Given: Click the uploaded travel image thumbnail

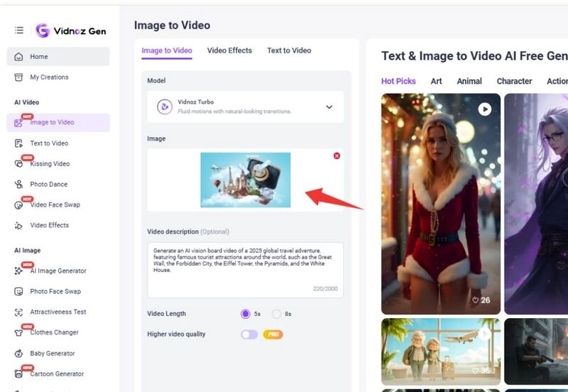Looking at the screenshot, I should (246, 180).
